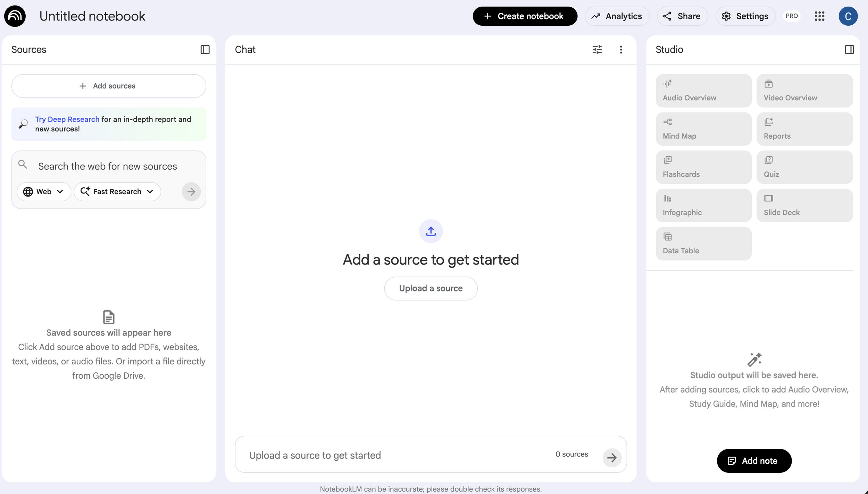Click the blue upload arrow icon
Screen dimensions: 868x494
click(x=431, y=231)
